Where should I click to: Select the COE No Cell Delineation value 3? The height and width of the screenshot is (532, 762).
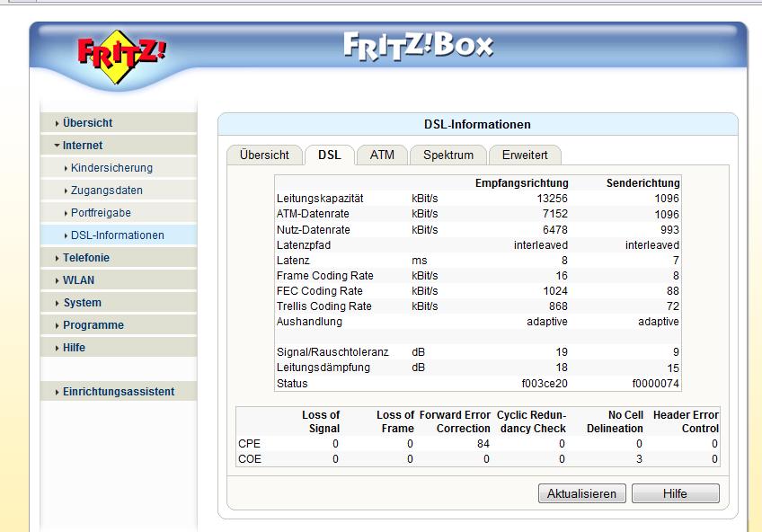[x=639, y=459]
